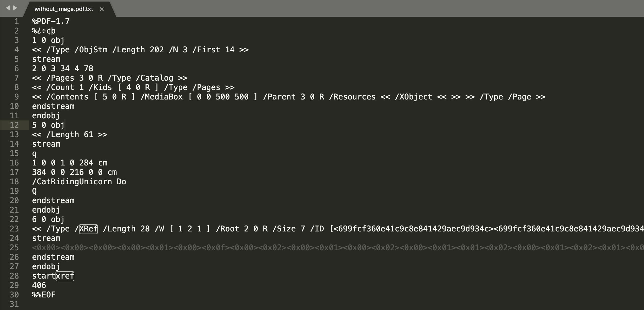This screenshot has height=310, width=644.
Task: Close the without_image.pdf.txt tab
Action: (102, 9)
